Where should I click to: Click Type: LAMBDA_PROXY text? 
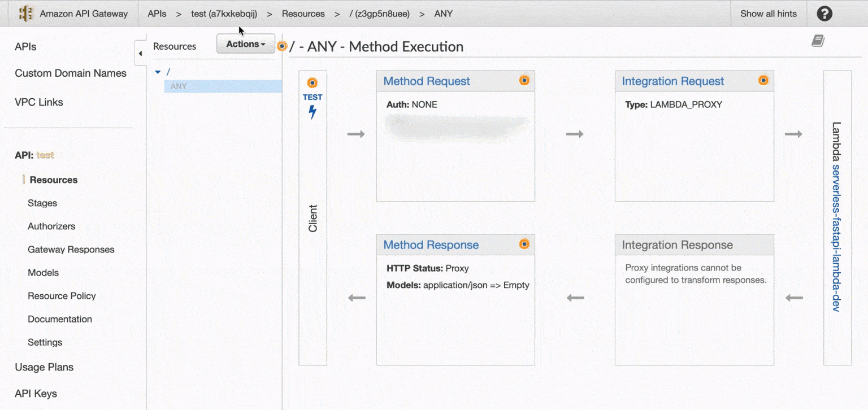[x=674, y=104]
